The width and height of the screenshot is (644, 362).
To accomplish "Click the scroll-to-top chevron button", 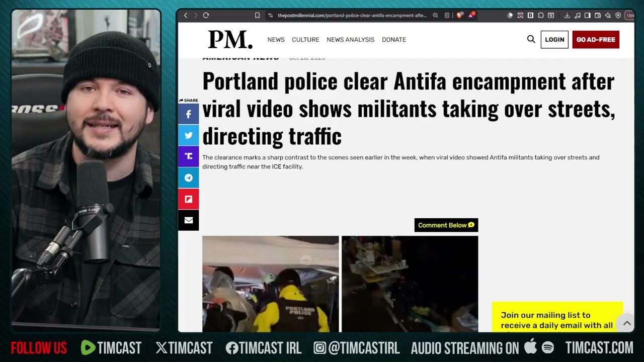I will click(626, 323).
